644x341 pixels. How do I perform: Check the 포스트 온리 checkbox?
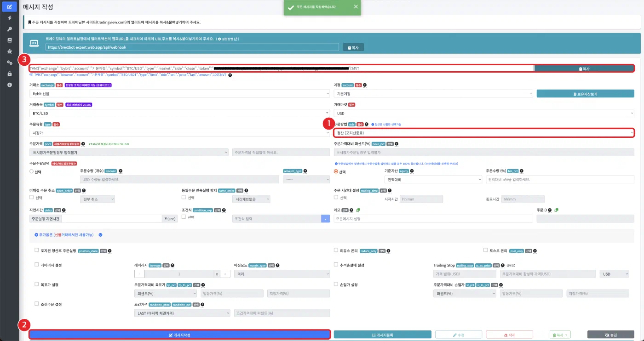(486, 250)
